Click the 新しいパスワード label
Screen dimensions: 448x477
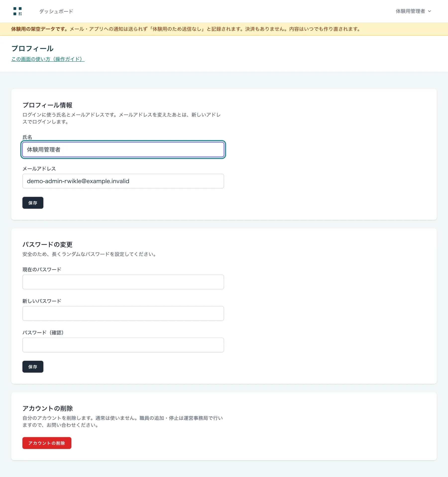pos(42,301)
